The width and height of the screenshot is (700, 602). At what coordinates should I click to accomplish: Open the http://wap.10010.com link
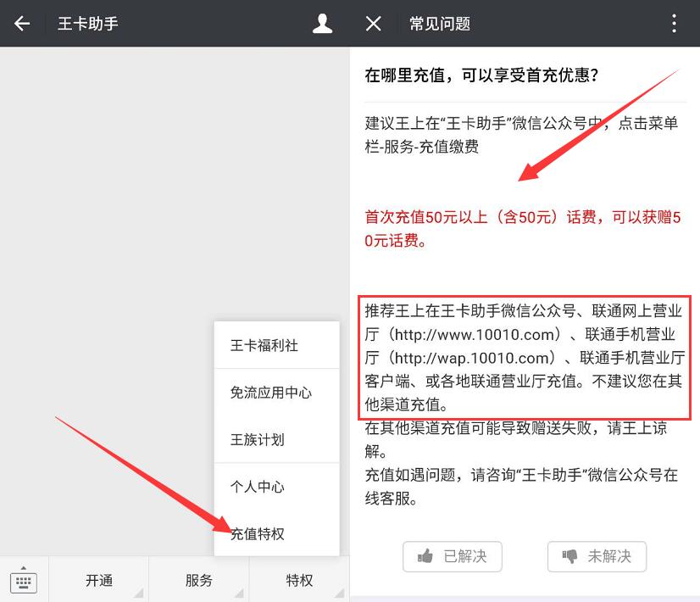click(x=472, y=358)
